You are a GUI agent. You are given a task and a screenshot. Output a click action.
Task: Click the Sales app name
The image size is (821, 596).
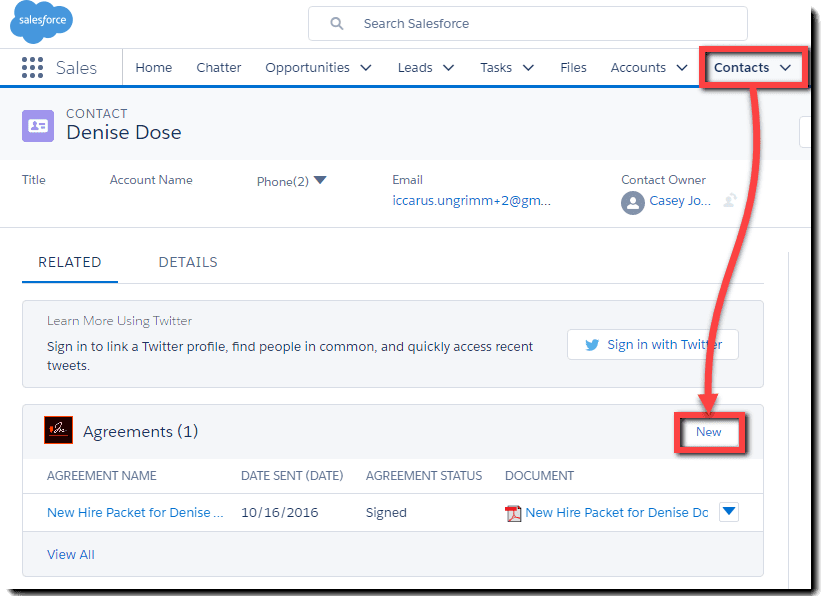pos(76,68)
